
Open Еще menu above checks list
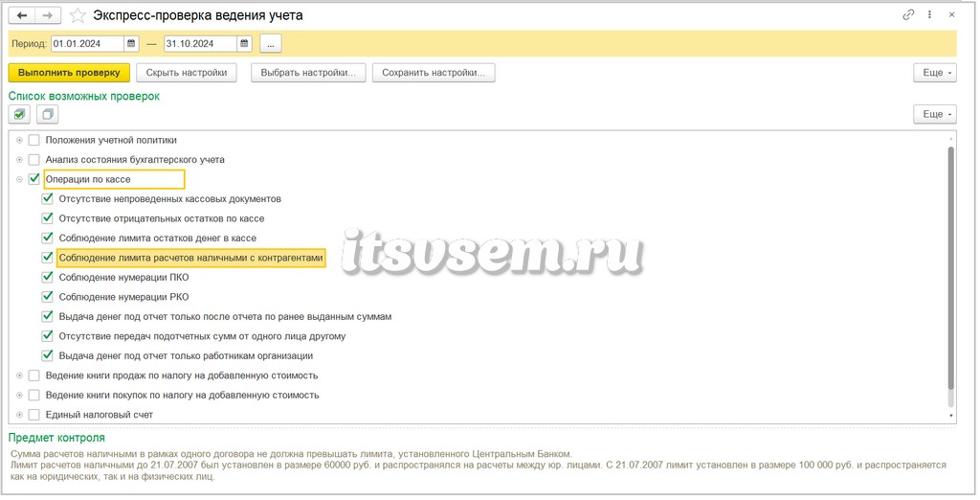(x=935, y=115)
